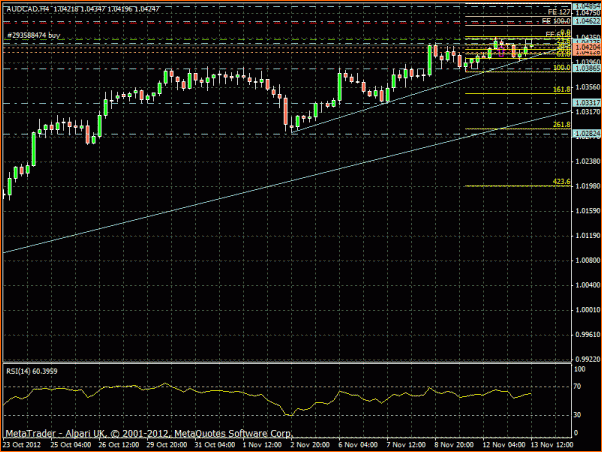
Task: Click the 0.99220 price scale value
Action: (588, 359)
